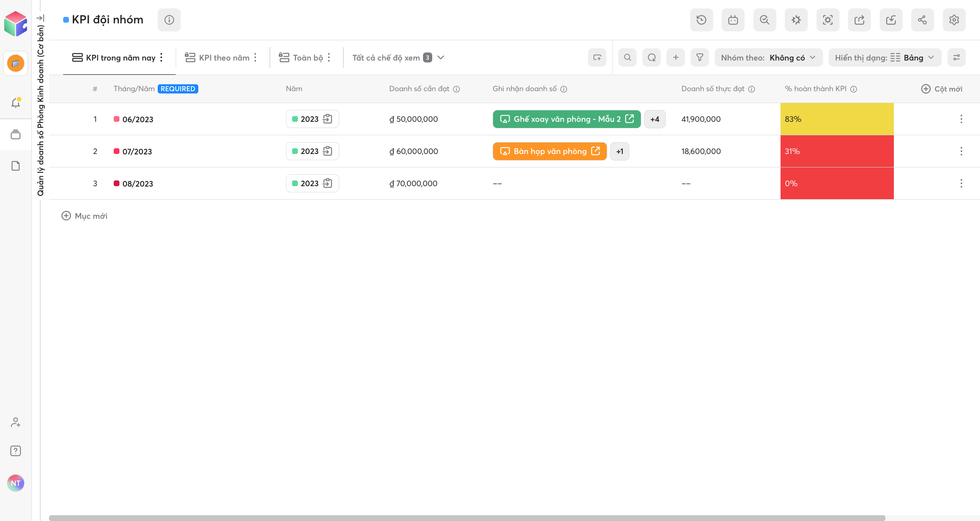The width and height of the screenshot is (980, 521).
Task: Click the +1 more records badge
Action: coord(620,151)
